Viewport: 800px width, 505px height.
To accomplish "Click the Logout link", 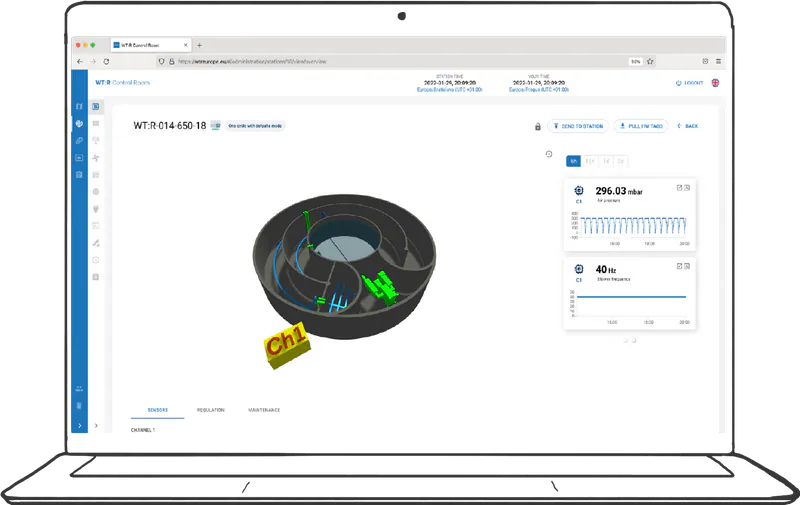I will tap(691, 84).
